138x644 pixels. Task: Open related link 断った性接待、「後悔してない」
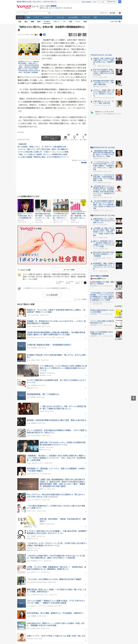42,147
